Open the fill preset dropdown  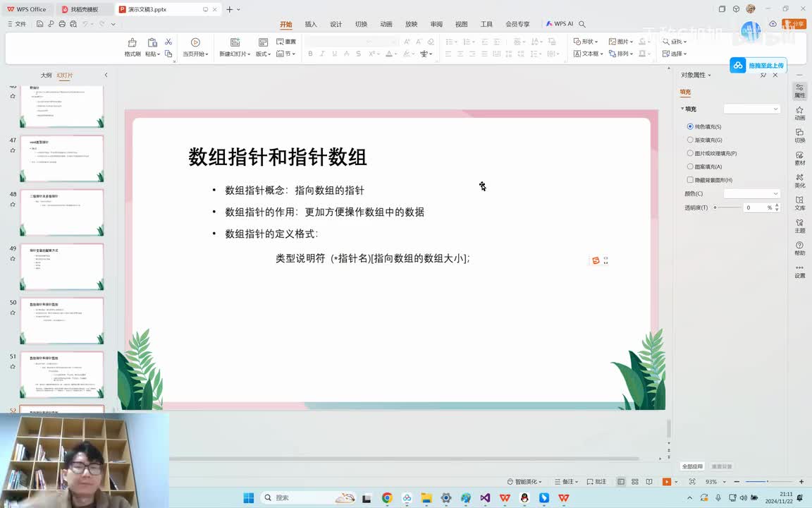752,109
